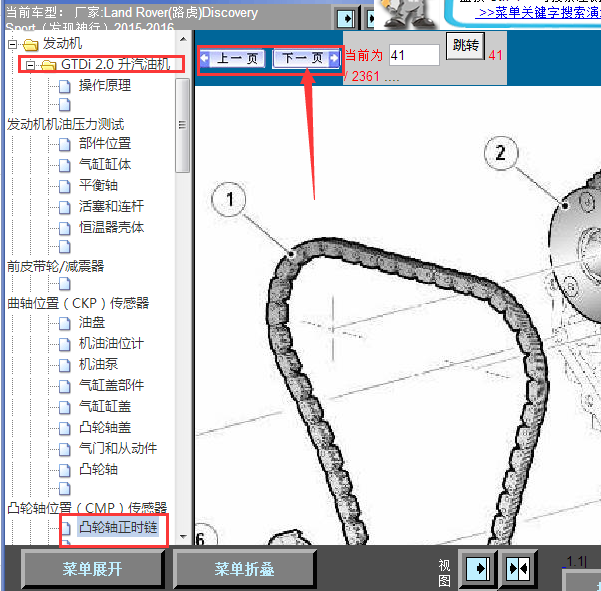601x591 pixels.
Task: Click callout number 2 on the diagram
Action: [501, 153]
